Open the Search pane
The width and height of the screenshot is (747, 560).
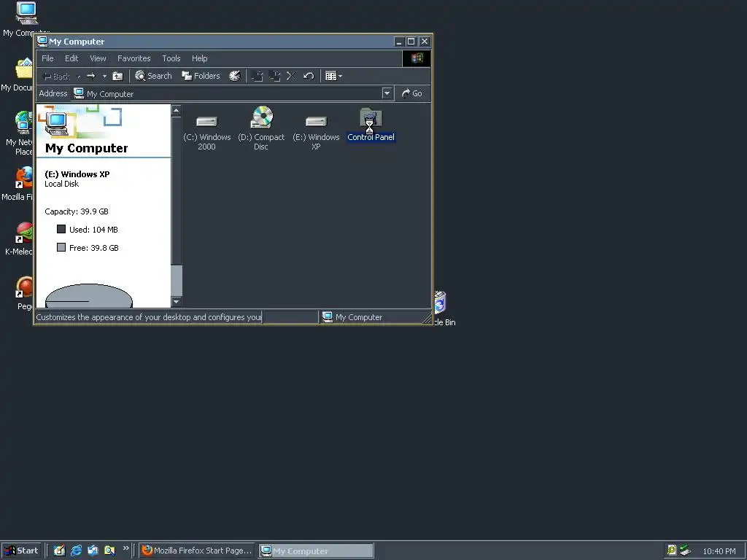click(x=153, y=76)
